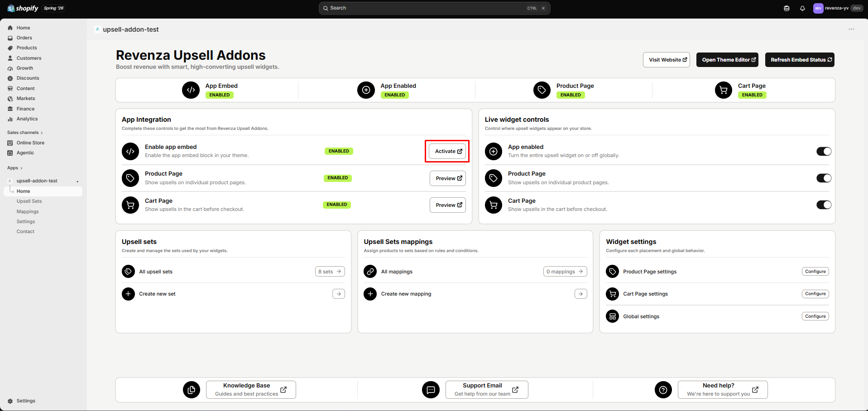
Task: Click Preview for Cart Page integration
Action: coord(448,205)
